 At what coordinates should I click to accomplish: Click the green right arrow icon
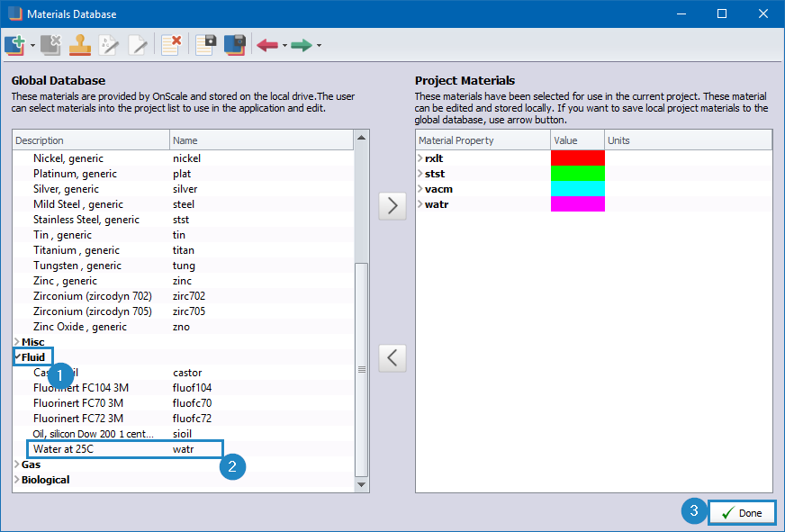click(x=302, y=46)
